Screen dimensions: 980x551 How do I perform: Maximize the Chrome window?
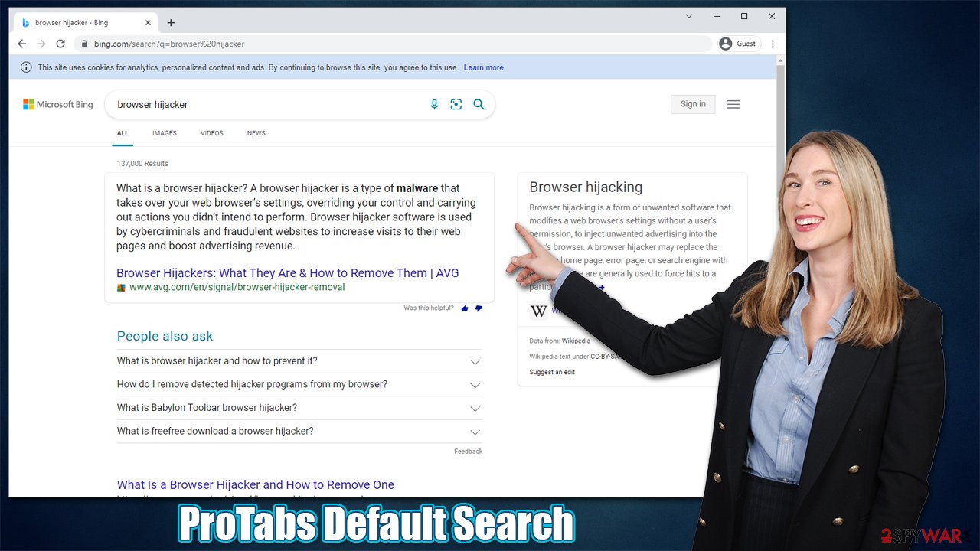[744, 16]
